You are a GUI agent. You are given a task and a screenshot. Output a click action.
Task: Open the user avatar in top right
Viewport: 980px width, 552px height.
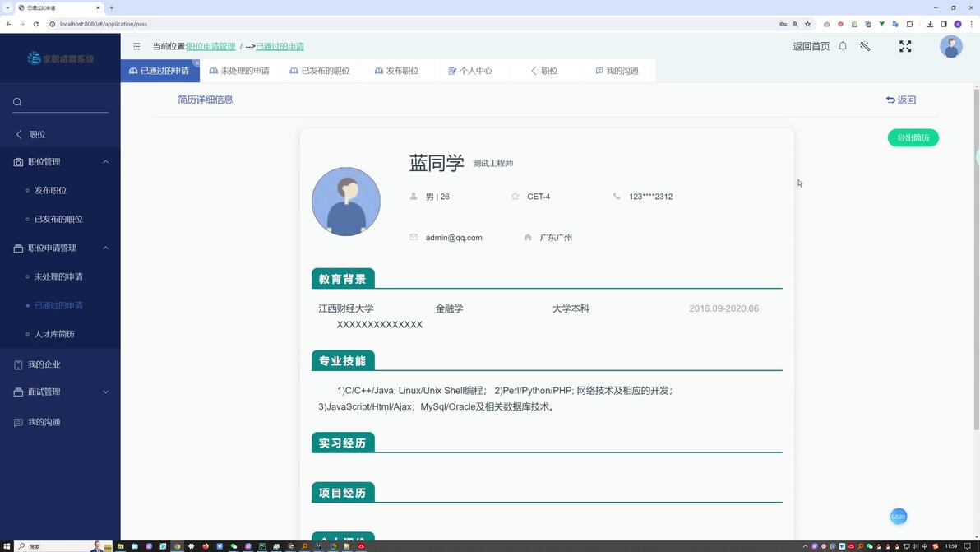tap(951, 46)
